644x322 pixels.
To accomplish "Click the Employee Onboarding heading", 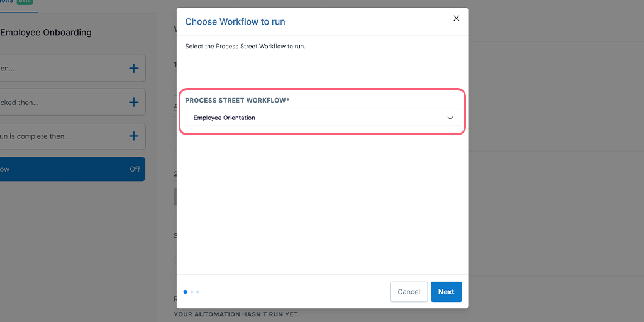I will pyautogui.click(x=46, y=33).
